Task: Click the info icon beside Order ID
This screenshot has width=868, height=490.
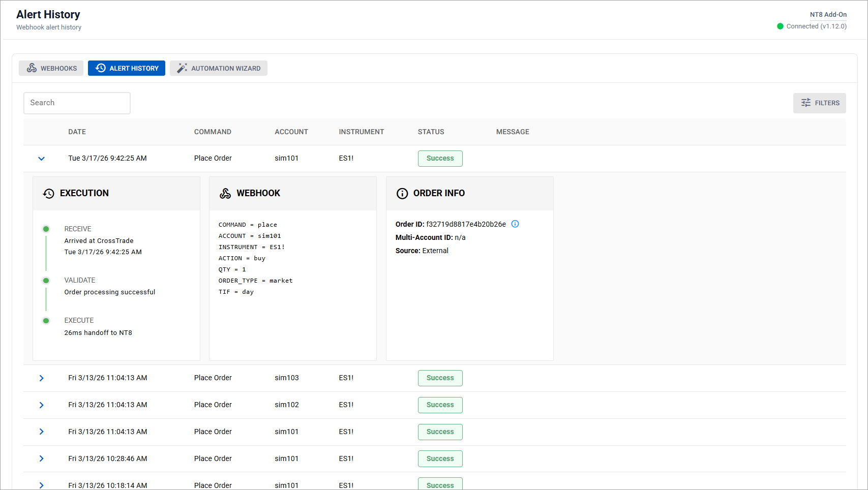Action: point(515,224)
